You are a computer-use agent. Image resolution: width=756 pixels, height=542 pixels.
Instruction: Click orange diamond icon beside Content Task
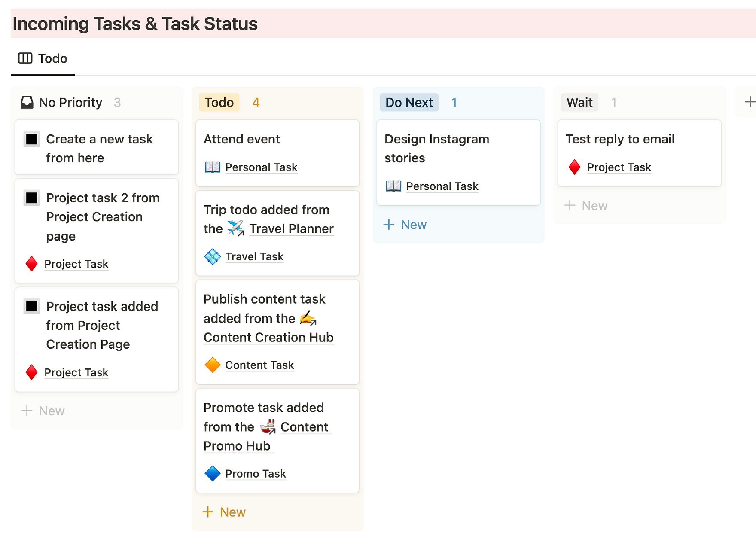212,365
